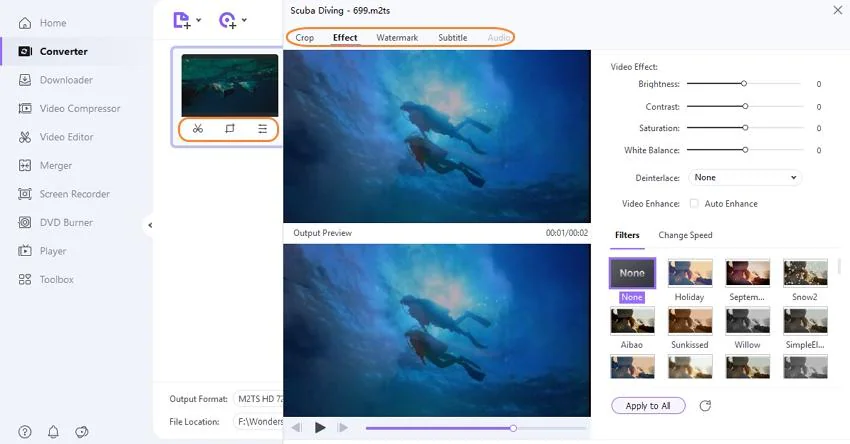Screen dimensions: 850x444
Task: Switch to the Watermark tab
Action: coord(397,37)
